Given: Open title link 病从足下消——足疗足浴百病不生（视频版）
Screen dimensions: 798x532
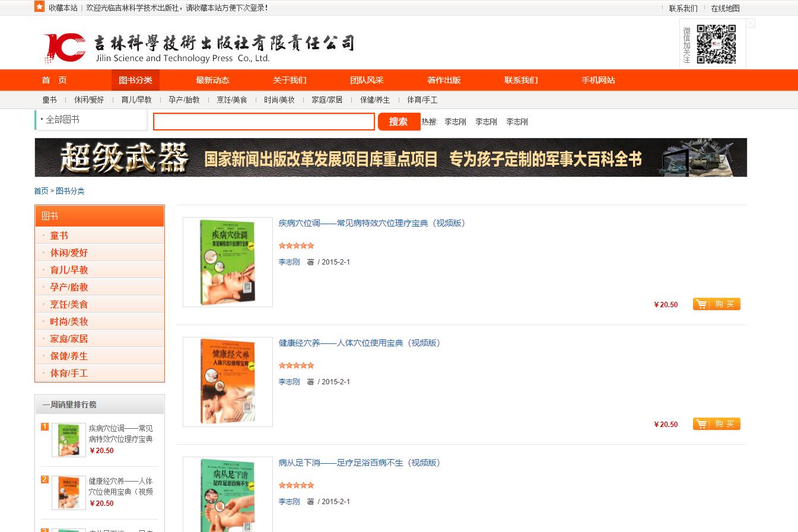Looking at the screenshot, I should point(361,463).
